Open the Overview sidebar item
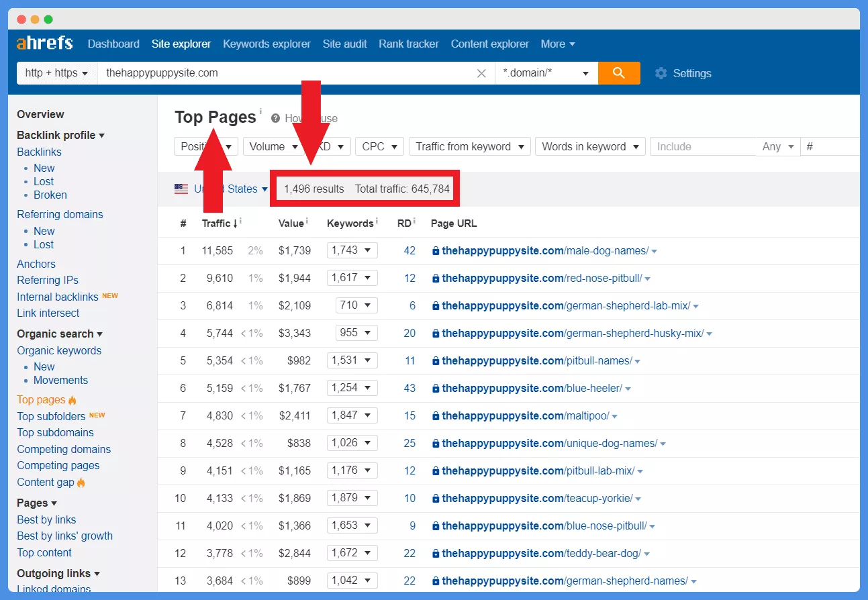This screenshot has height=600, width=868. click(x=40, y=114)
